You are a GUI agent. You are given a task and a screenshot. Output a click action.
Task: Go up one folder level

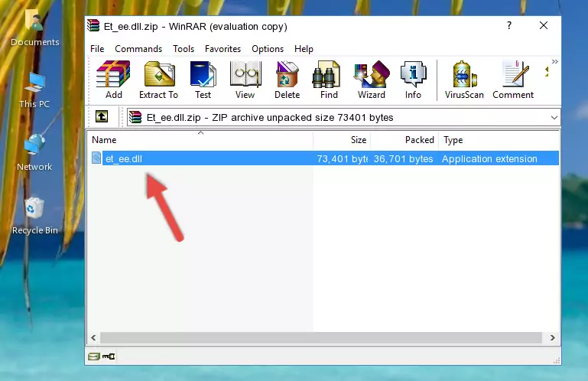[102, 117]
